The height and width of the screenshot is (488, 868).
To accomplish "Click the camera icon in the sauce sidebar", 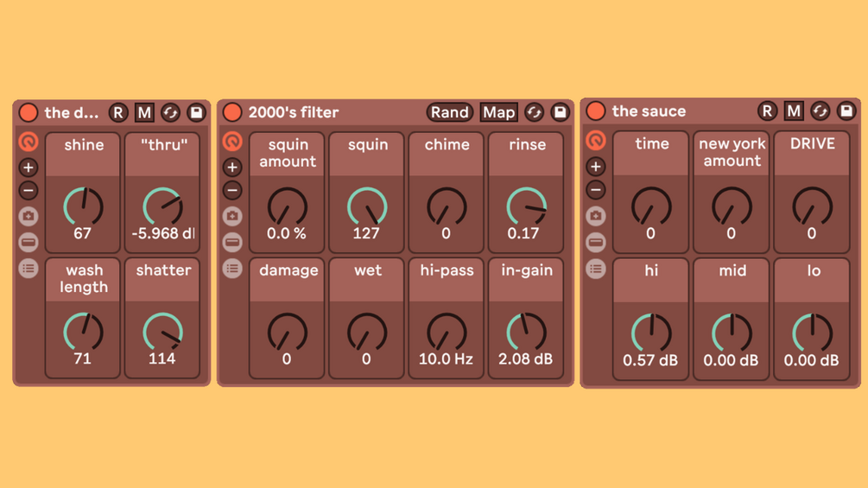I will click(x=596, y=215).
